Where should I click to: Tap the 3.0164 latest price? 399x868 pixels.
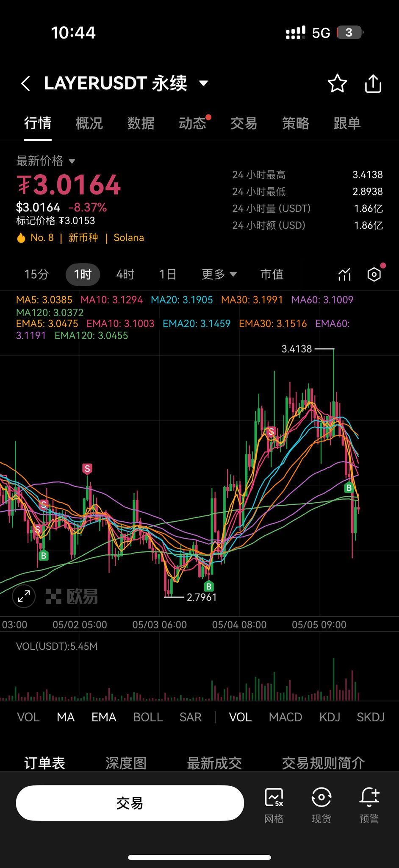click(69, 185)
